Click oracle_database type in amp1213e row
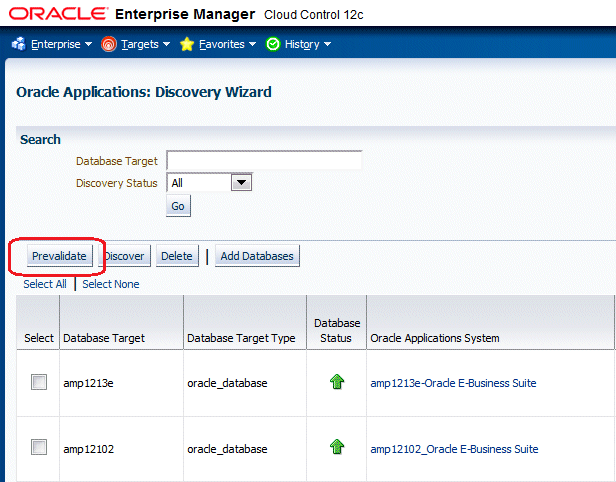616x482 pixels. click(x=227, y=383)
